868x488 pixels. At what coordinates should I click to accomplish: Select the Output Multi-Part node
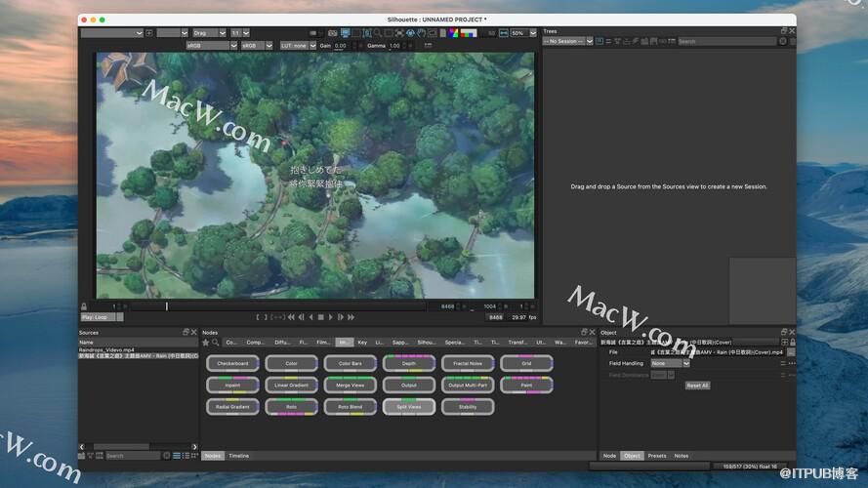tap(468, 386)
